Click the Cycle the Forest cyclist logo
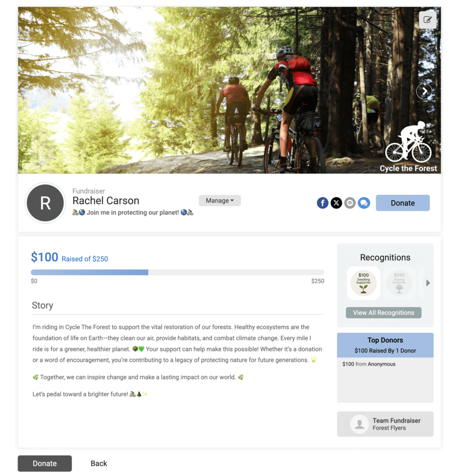This screenshot has width=459, height=476. tap(408, 146)
